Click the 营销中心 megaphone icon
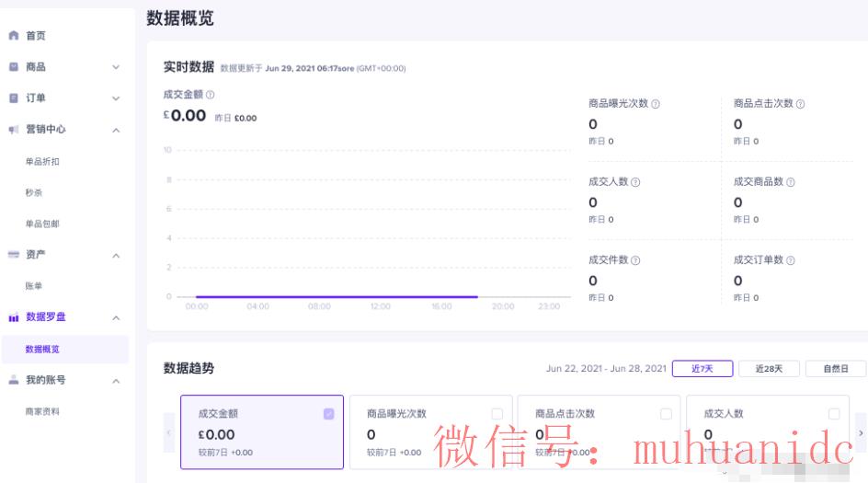868x483 pixels. pos(14,130)
